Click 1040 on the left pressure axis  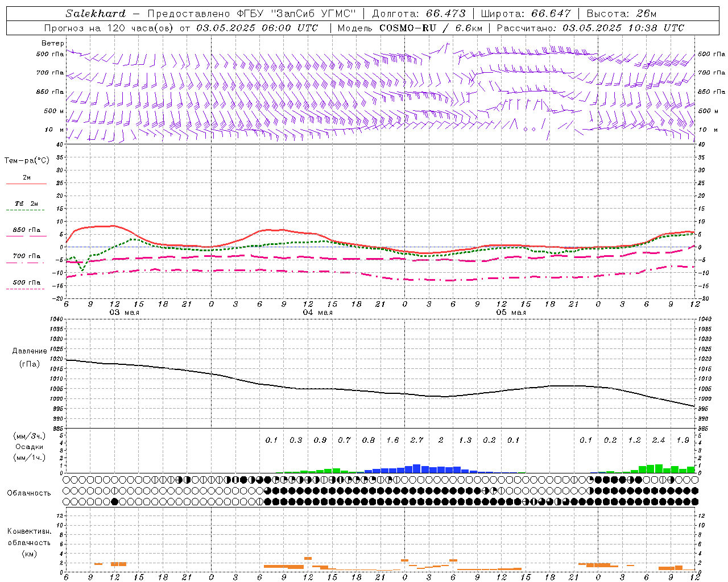pos(56,319)
